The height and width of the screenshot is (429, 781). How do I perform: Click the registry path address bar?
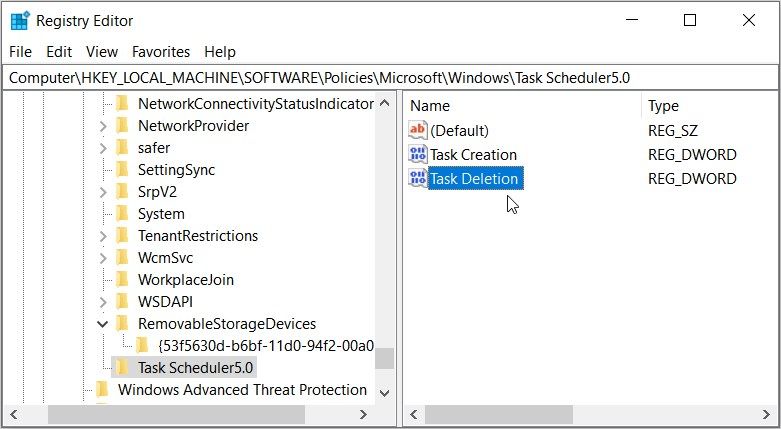tap(390, 77)
